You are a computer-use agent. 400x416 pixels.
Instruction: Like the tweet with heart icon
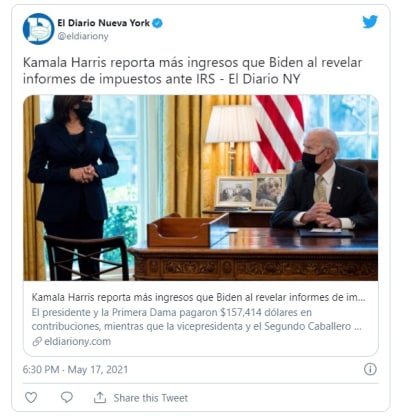[x=31, y=397]
